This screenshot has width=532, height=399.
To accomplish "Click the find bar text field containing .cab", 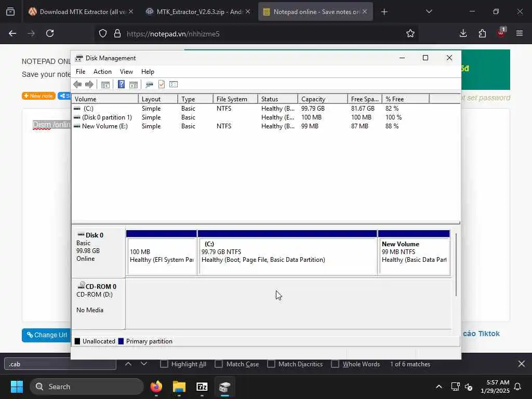I will [x=60, y=364].
